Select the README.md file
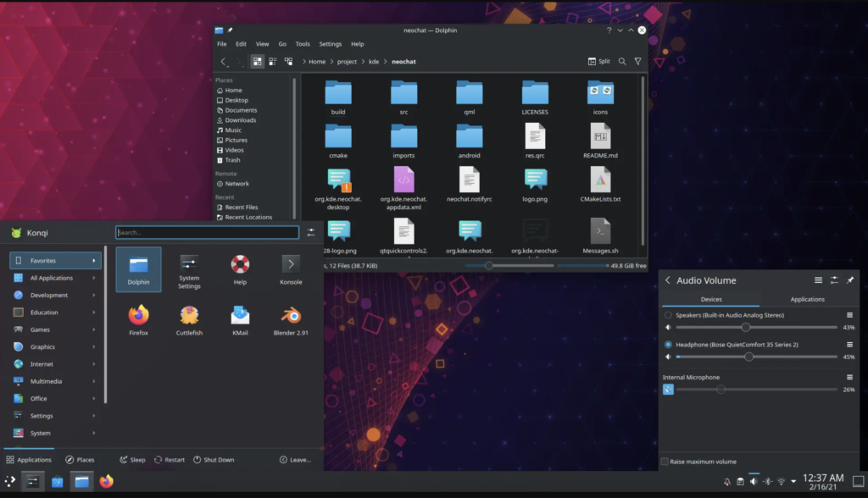 pyautogui.click(x=601, y=141)
